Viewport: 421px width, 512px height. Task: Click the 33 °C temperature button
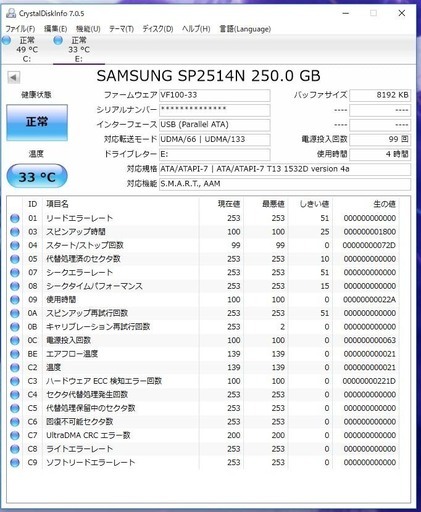pos(37,176)
